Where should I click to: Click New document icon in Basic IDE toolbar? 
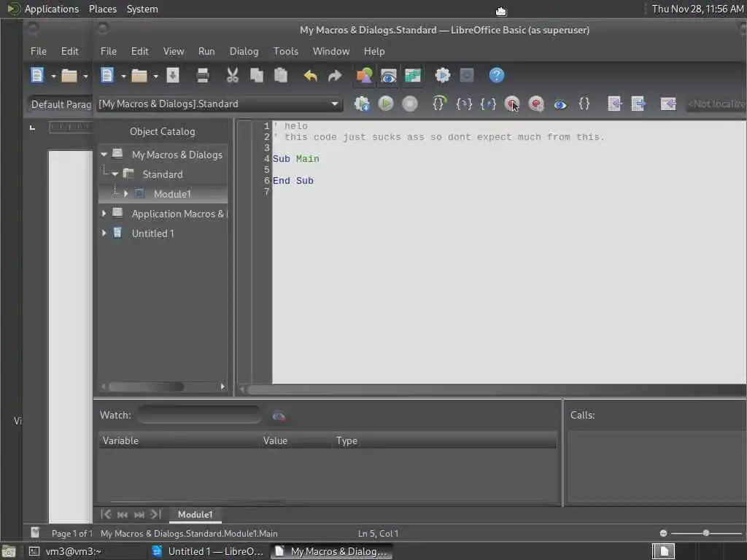coord(107,75)
